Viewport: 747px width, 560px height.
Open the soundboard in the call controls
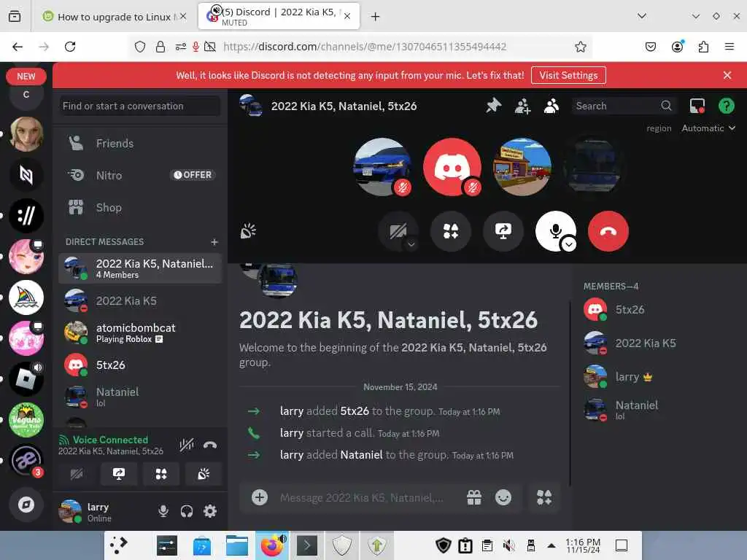248,231
